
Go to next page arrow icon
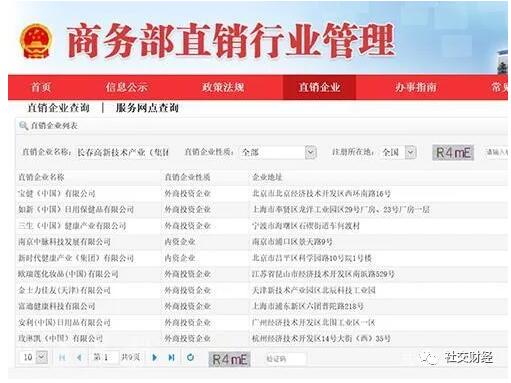coord(154,357)
